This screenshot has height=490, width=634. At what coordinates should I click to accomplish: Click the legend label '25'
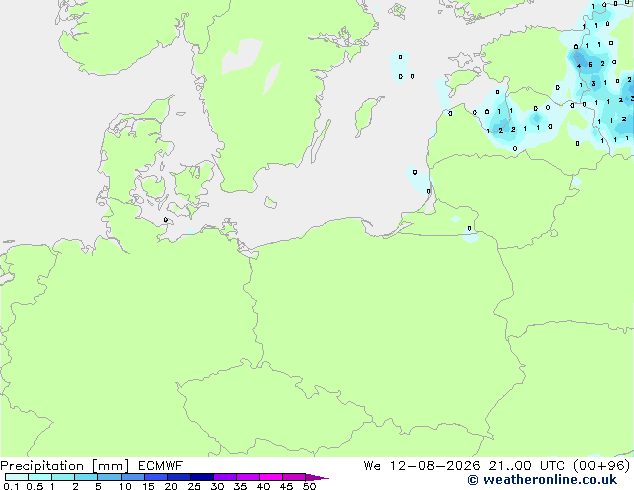click(194, 486)
